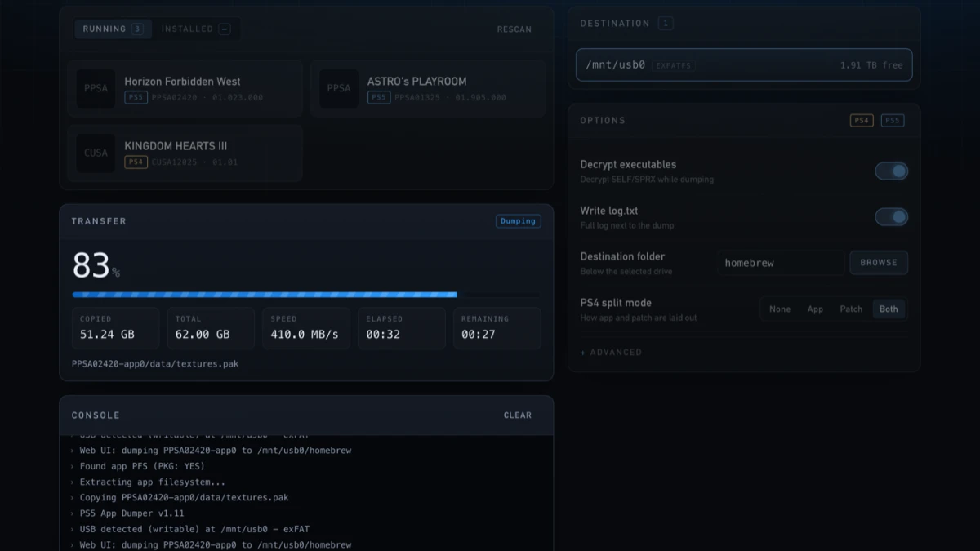The image size is (980, 551).
Task: Click the destination folder input field
Action: (x=781, y=263)
